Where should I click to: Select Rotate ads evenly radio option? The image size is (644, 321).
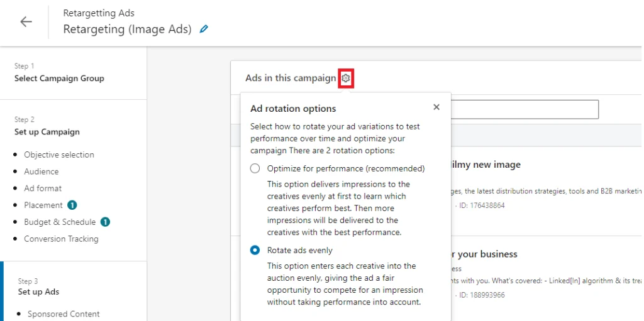[255, 250]
